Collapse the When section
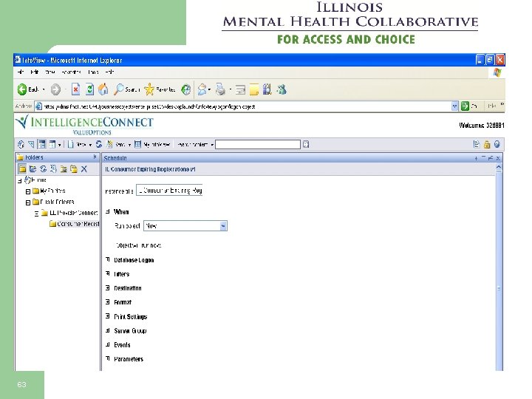Viewport: 532px width, 399px height. tap(108, 212)
